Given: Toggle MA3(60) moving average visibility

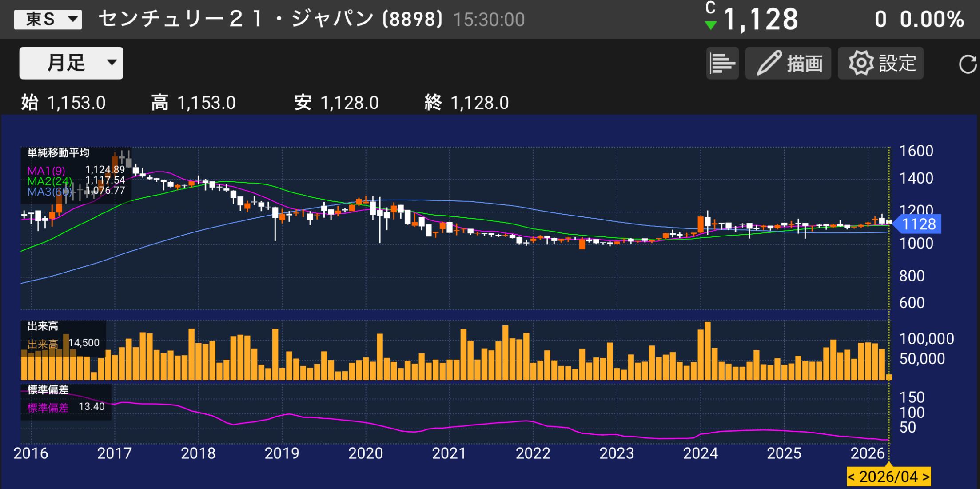Looking at the screenshot, I should [x=49, y=191].
